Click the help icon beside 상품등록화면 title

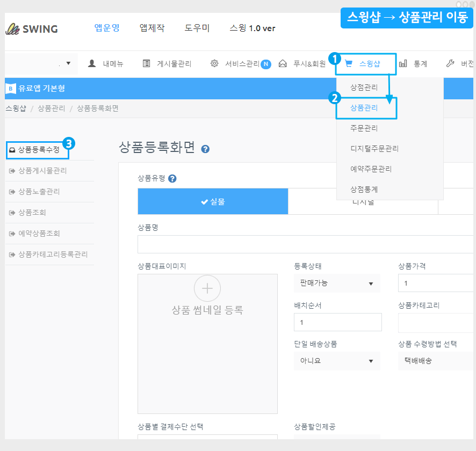click(205, 149)
